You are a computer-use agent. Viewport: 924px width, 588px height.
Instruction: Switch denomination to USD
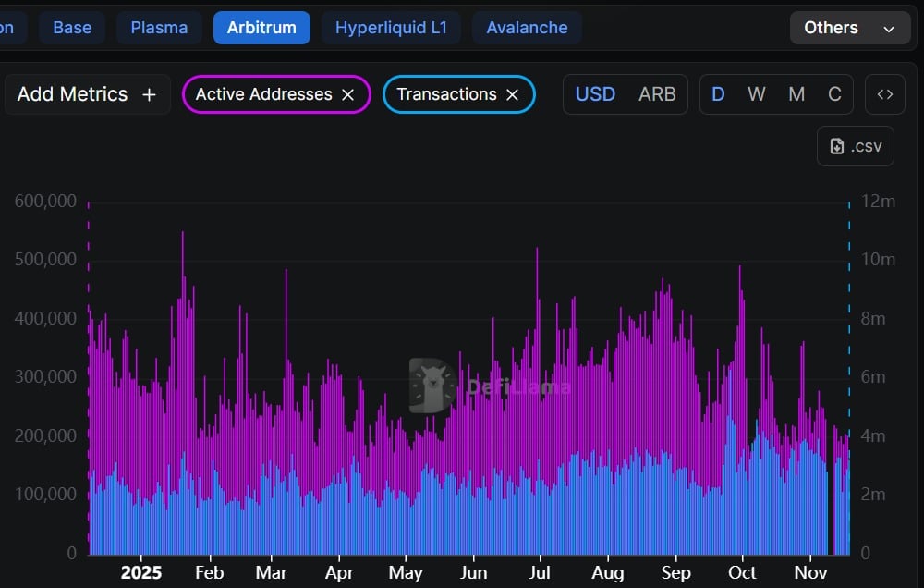tap(595, 94)
